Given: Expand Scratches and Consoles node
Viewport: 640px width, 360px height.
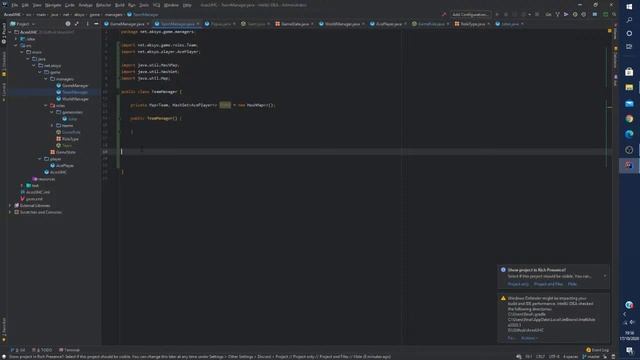Looking at the screenshot, I should 10,212.
